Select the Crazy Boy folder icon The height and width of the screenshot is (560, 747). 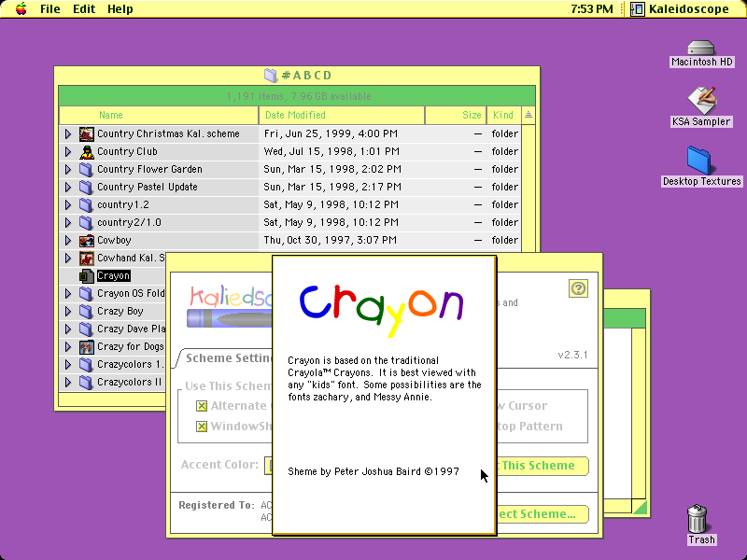click(x=86, y=311)
